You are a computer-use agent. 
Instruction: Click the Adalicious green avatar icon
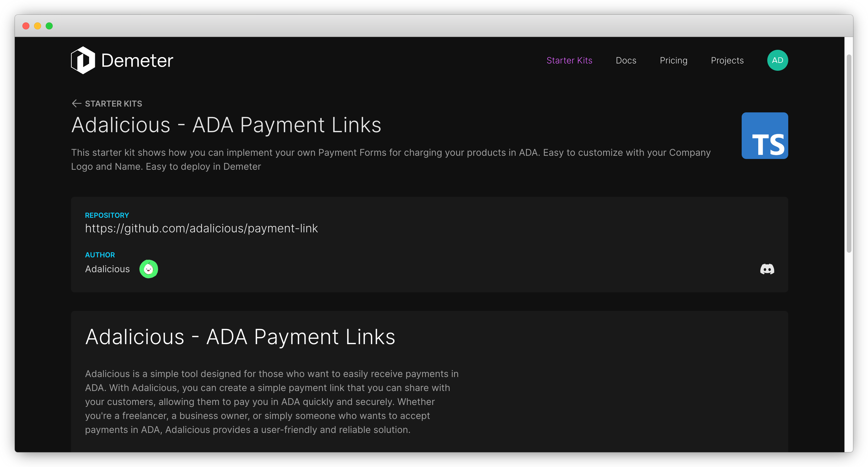(x=149, y=269)
